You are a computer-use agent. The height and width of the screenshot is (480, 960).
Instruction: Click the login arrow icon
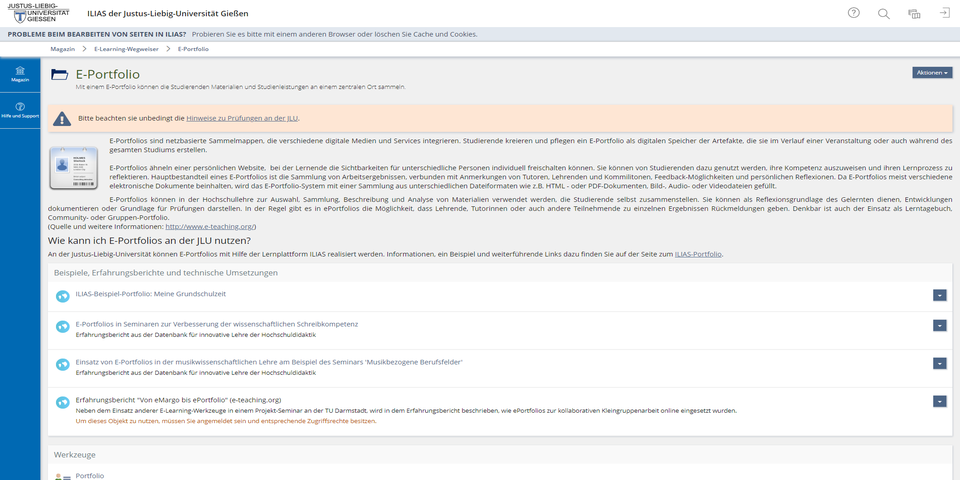click(x=944, y=13)
